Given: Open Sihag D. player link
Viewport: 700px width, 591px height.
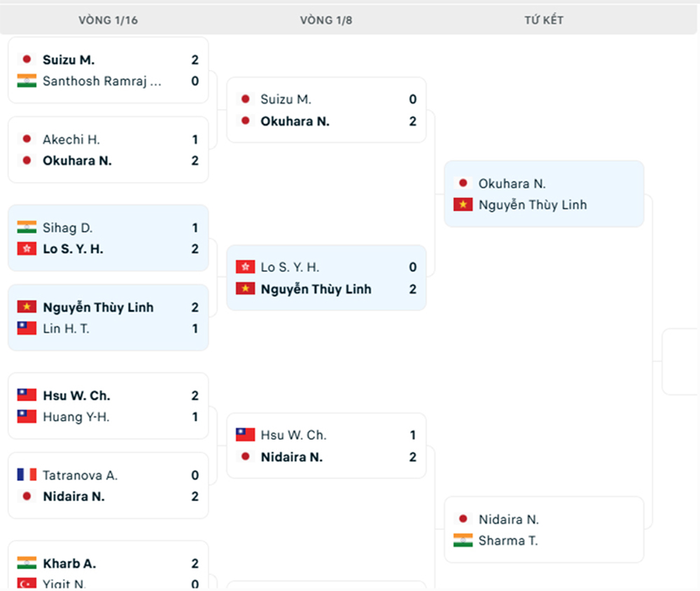Looking at the screenshot, I should (67, 228).
